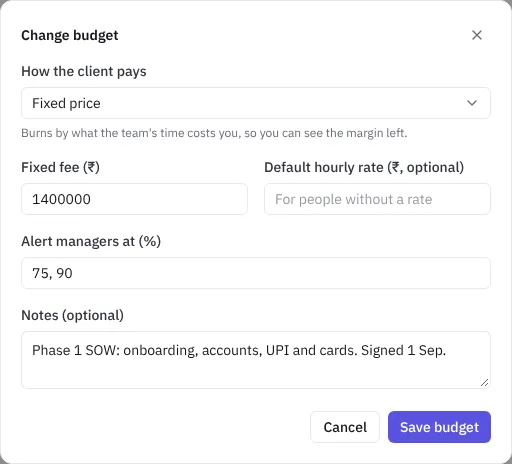Click the Alert managers at field

256,273
